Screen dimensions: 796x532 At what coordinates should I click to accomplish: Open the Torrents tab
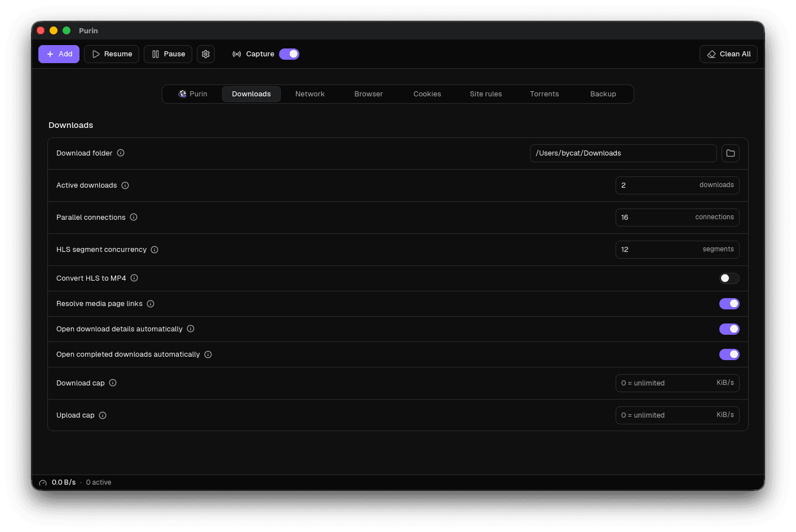click(545, 94)
